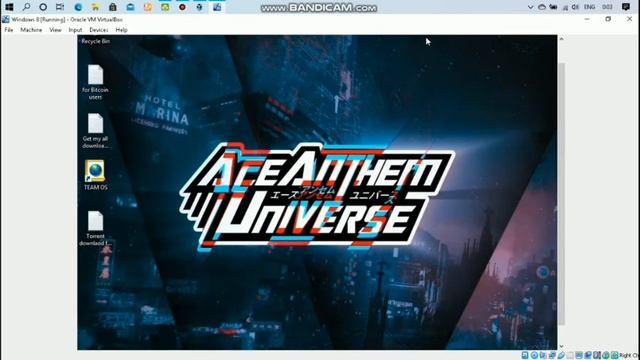Open the volume speaker tray icon
This screenshot has height=360, width=640.
tap(575, 7)
